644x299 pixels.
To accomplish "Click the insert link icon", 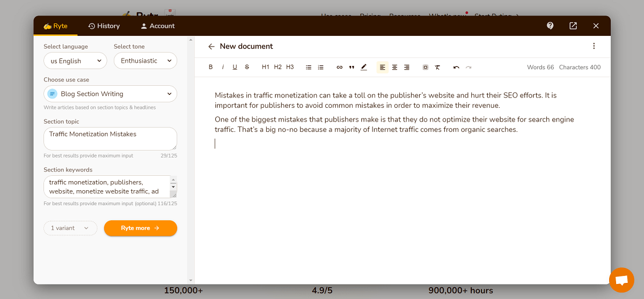I will click(339, 67).
